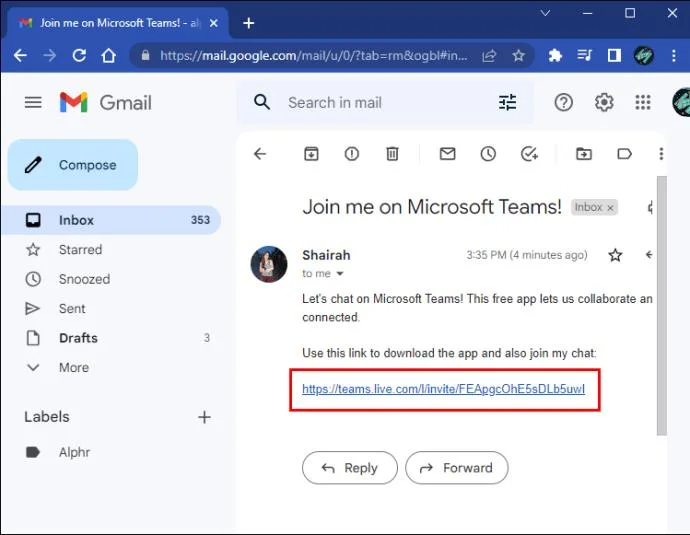690x535 pixels.
Task: Archive this email
Action: 311,154
